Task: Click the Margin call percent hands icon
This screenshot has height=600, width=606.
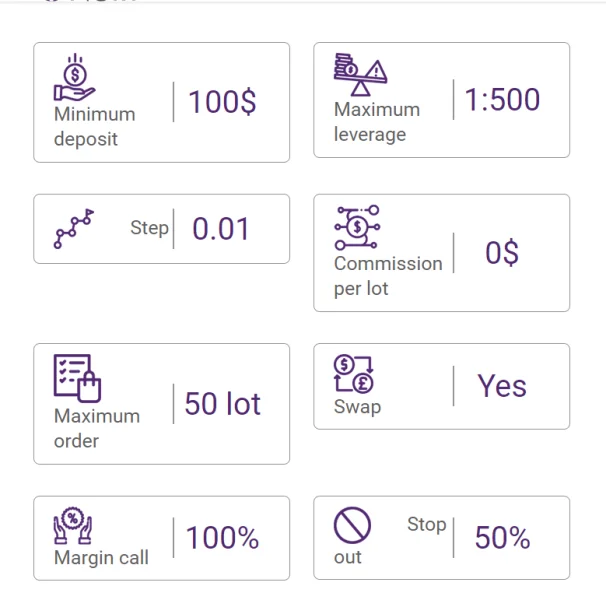Action: pos(72,525)
